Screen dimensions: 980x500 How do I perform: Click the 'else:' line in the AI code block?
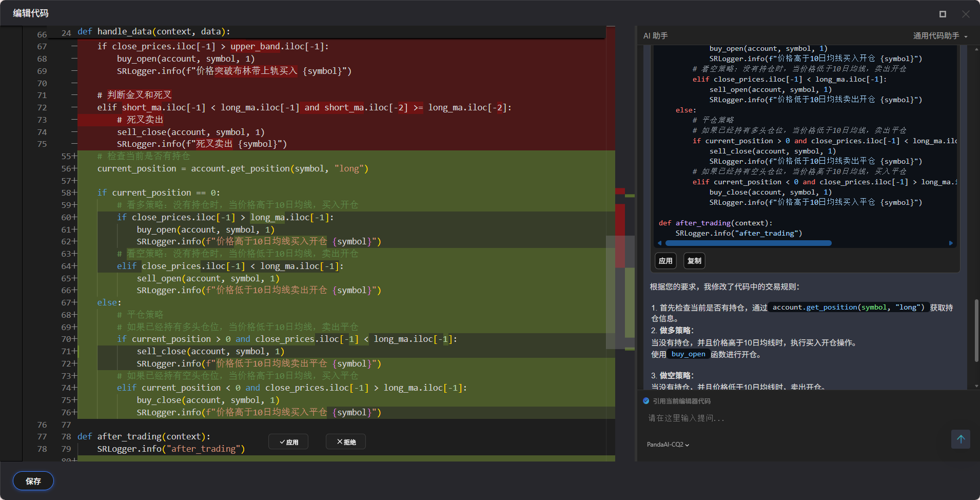[686, 110]
